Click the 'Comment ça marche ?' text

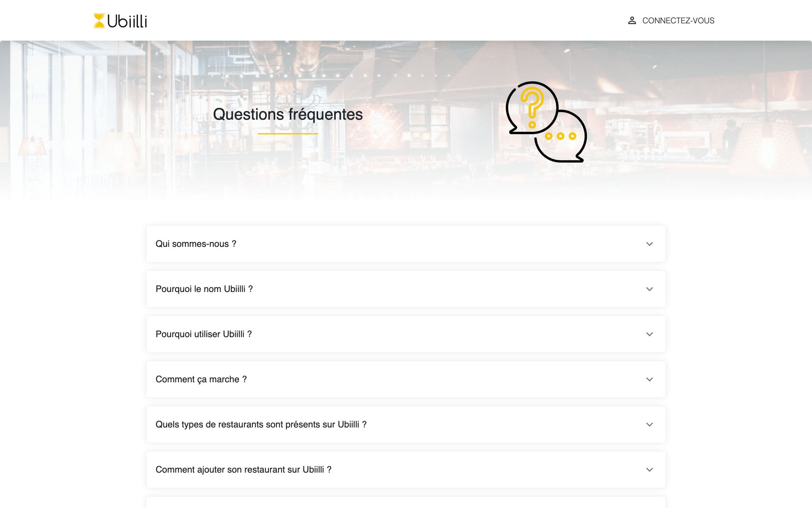click(x=201, y=379)
